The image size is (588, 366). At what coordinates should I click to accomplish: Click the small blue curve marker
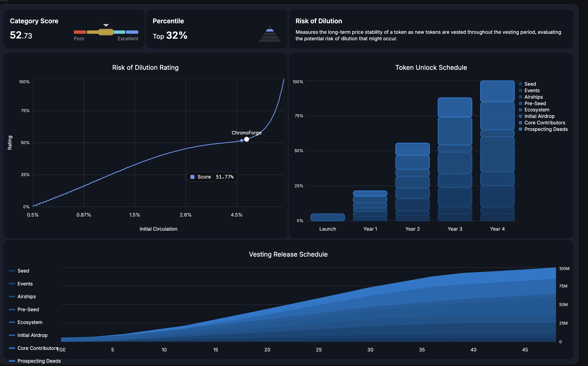pyautogui.click(x=242, y=141)
